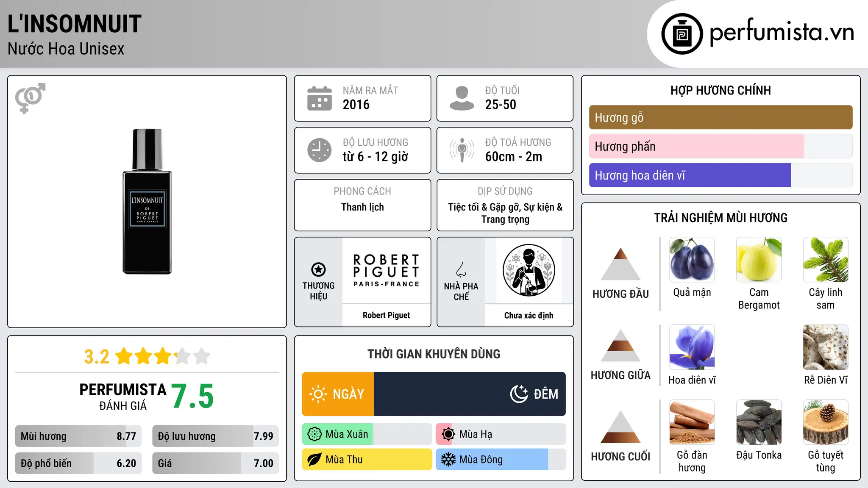Click the green 7.5 Perfumista score
The width and height of the screenshot is (868, 488).
coord(192,396)
